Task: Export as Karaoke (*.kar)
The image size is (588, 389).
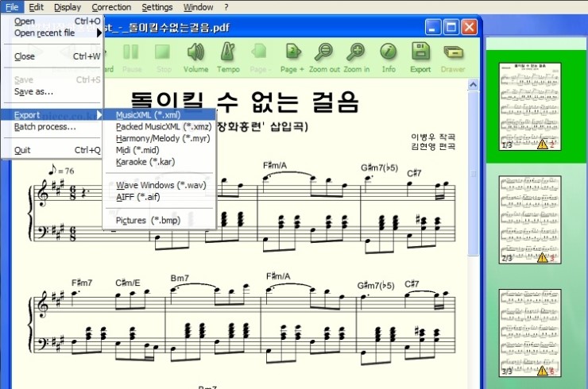Action: point(160,162)
